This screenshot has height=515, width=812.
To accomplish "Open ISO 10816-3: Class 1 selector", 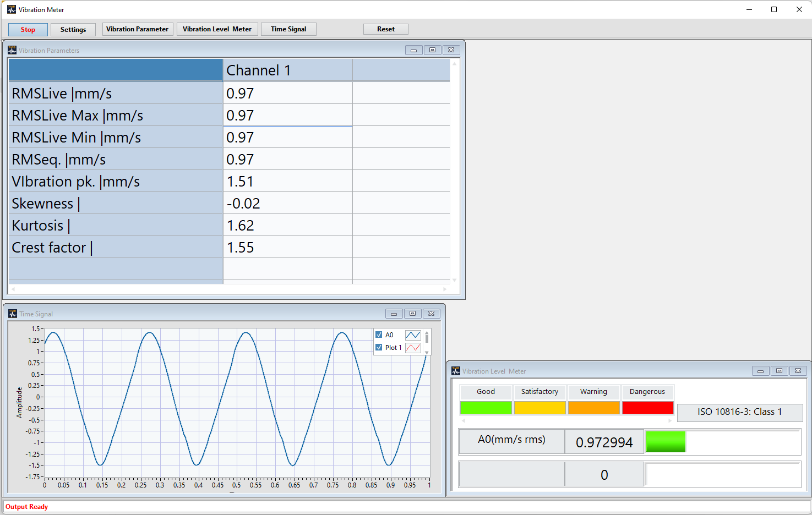I will [x=740, y=412].
